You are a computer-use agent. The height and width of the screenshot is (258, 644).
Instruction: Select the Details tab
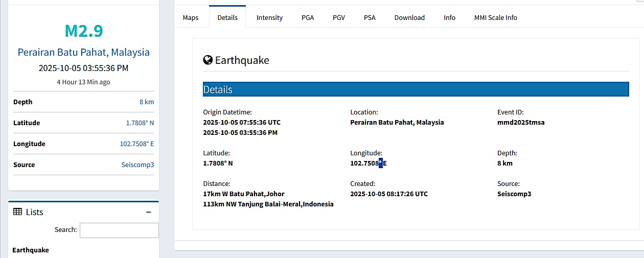pyautogui.click(x=227, y=17)
